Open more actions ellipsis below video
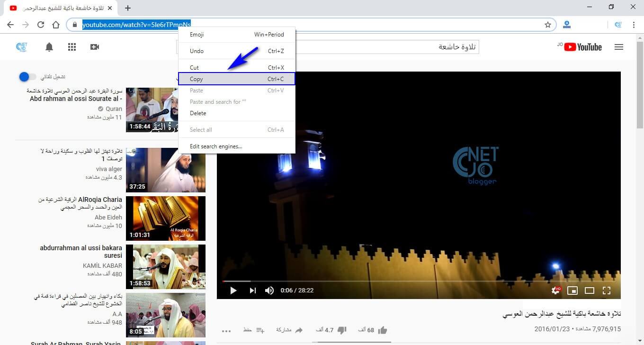Screen dimensions: 644x345 coord(226,330)
